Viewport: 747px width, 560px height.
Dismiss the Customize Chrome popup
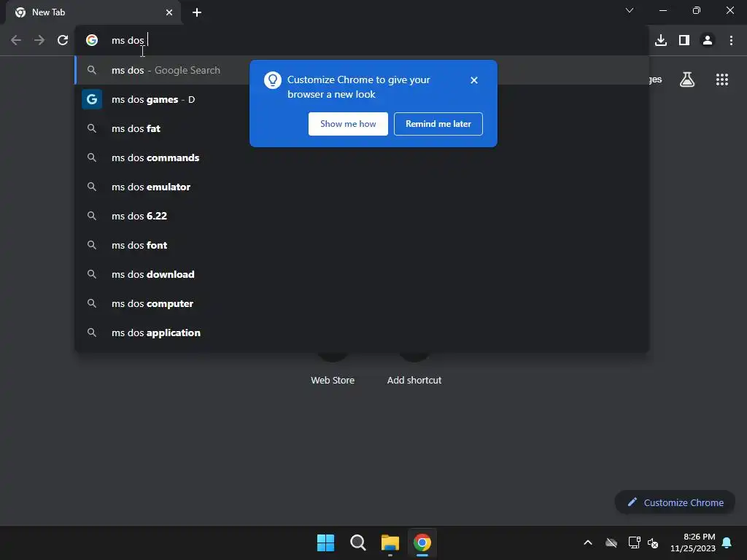(473, 80)
